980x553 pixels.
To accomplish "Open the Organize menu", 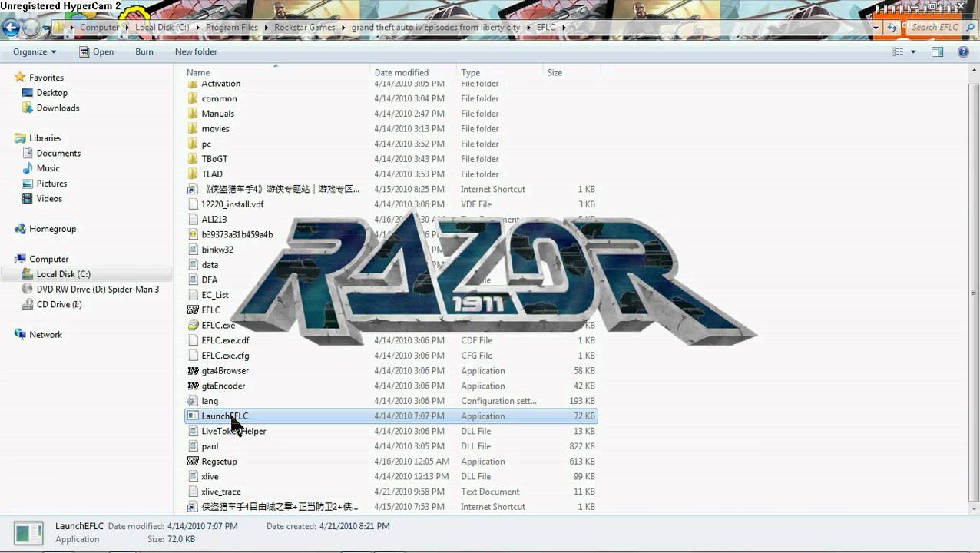I will click(x=35, y=51).
